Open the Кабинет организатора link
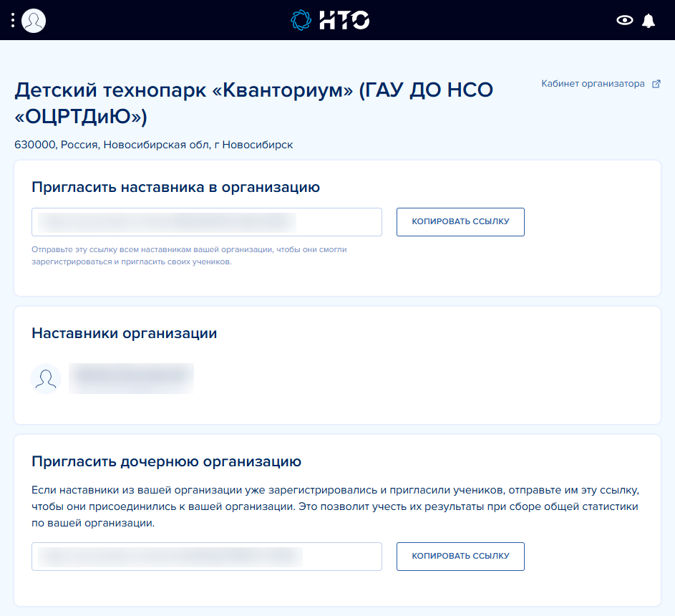This screenshot has width=675, height=616. point(593,84)
